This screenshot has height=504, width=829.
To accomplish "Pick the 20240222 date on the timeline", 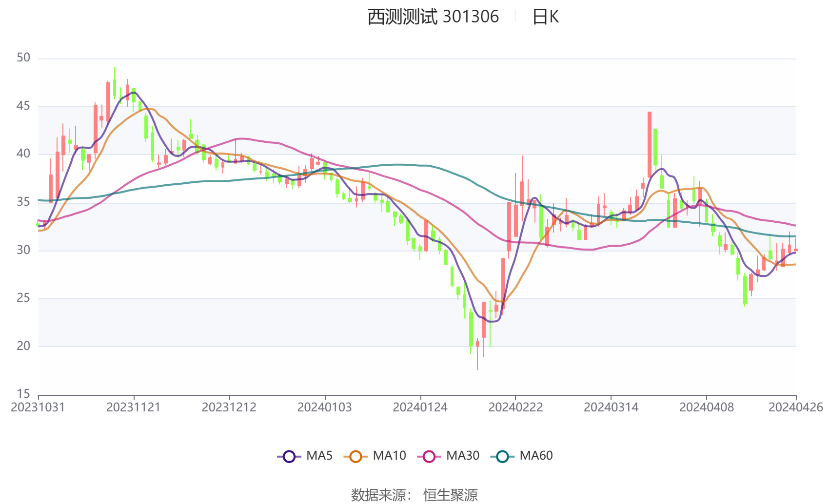I will coord(515,407).
